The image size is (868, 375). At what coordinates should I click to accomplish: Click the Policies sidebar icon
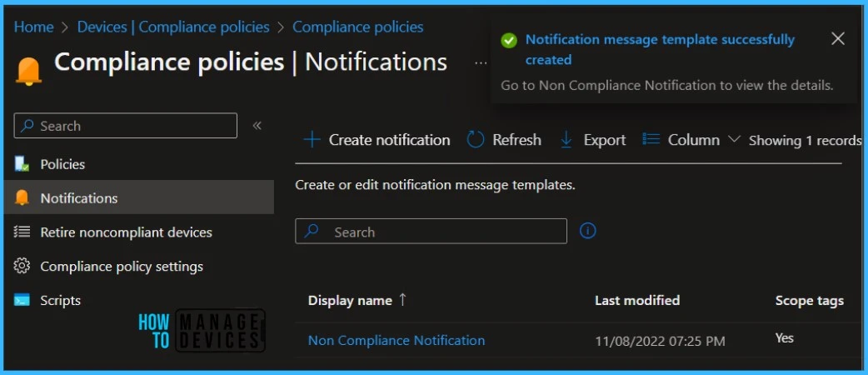click(22, 164)
